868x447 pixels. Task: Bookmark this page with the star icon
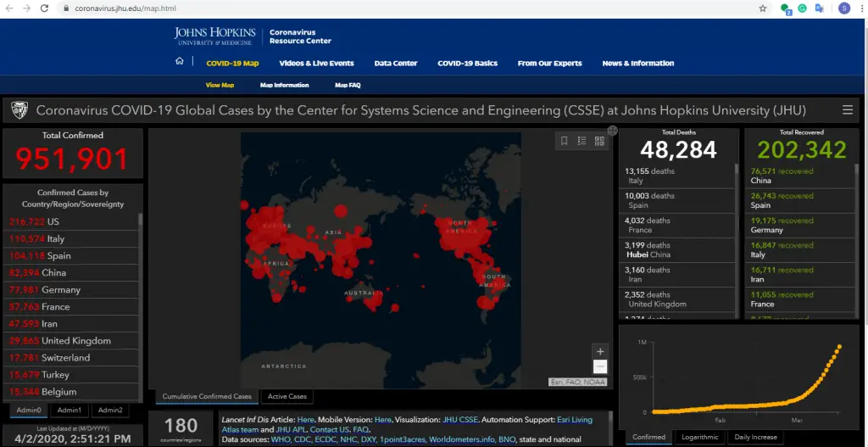pyautogui.click(x=763, y=8)
